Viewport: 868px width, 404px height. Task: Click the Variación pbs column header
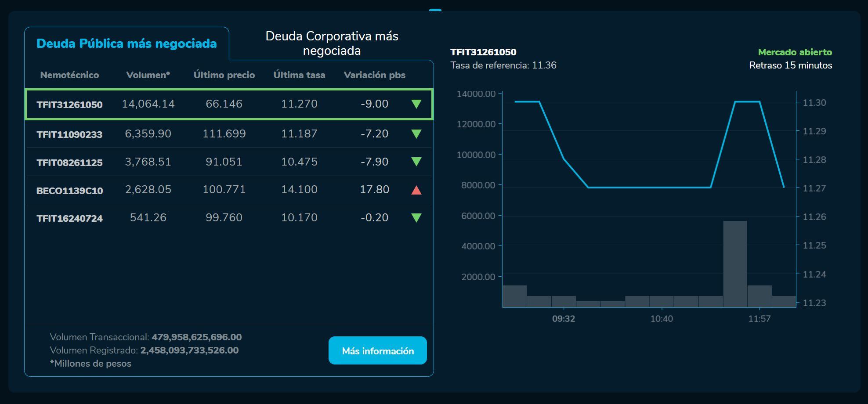point(374,75)
